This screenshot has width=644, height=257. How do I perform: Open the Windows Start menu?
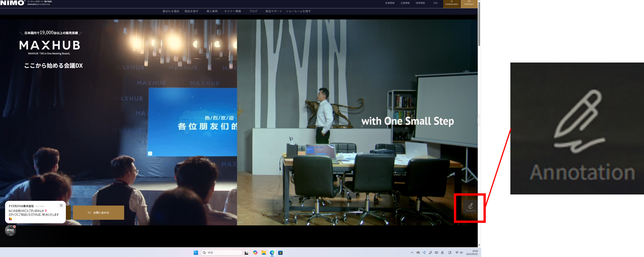click(x=196, y=252)
